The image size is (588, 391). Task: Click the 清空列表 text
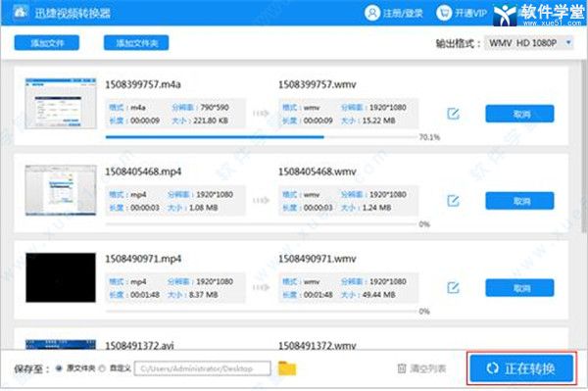coord(428,368)
